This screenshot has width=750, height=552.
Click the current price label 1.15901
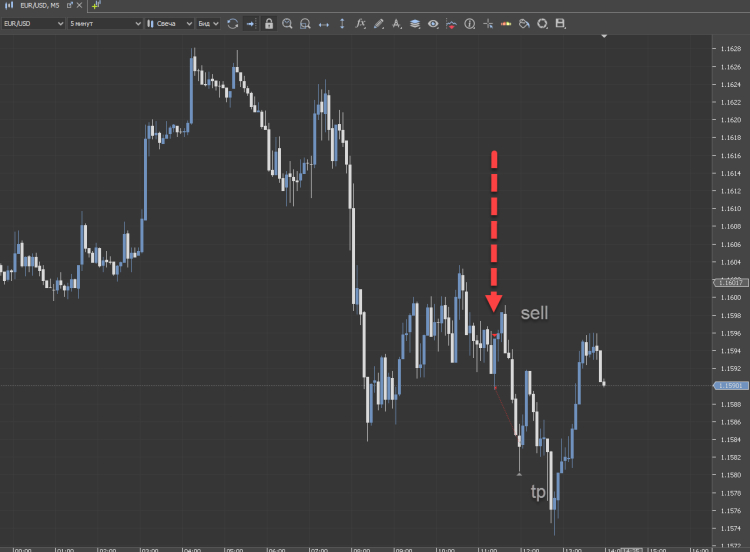tap(731, 386)
